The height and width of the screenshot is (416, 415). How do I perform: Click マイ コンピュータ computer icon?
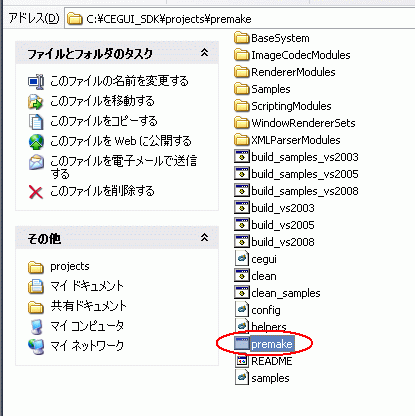(x=36, y=327)
